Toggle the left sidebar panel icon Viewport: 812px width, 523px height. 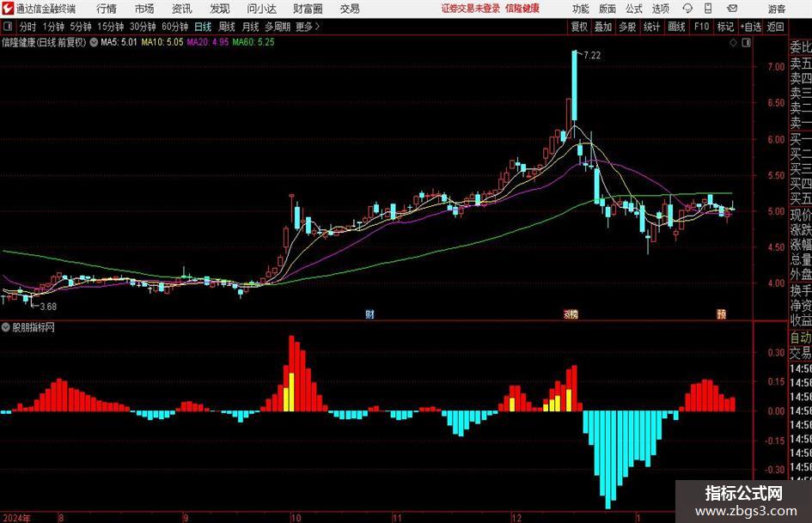[8, 27]
